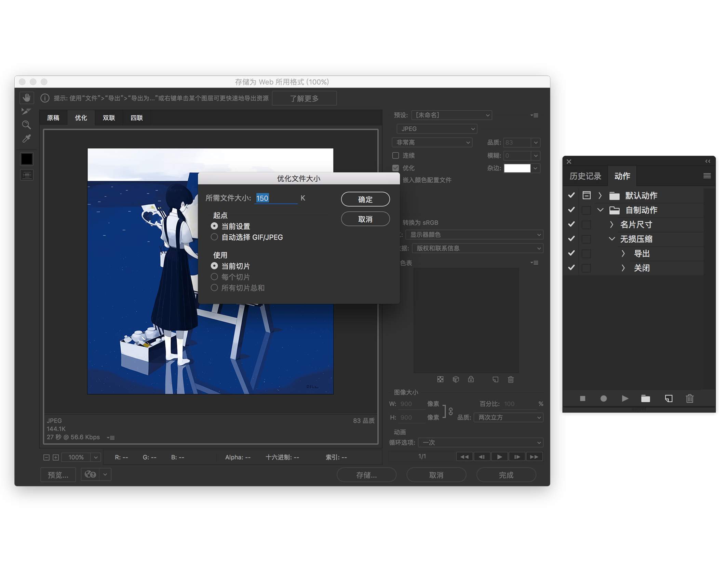Image resolution: width=728 pixels, height=571 pixels.
Task: Select the Hand tool
Action: tap(26, 98)
